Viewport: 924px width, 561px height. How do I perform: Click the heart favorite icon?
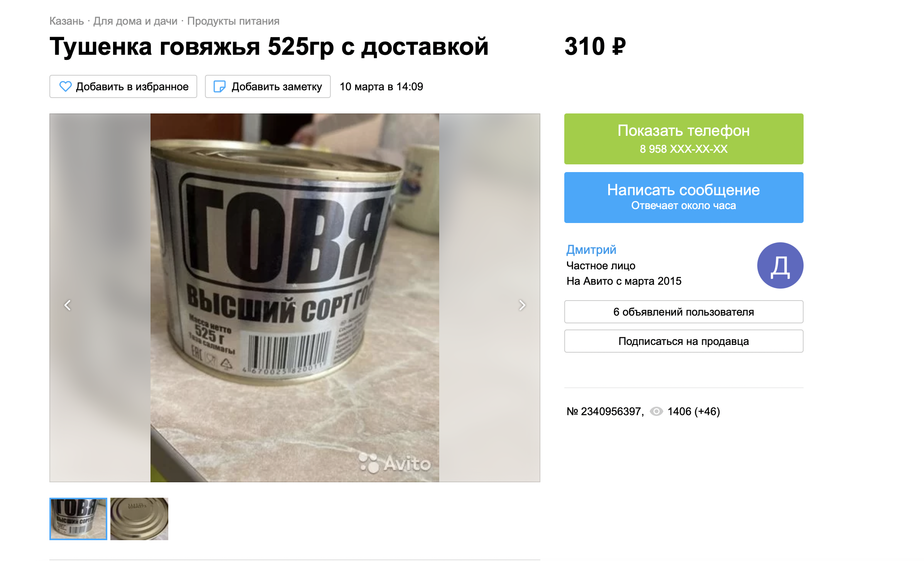[x=66, y=86]
